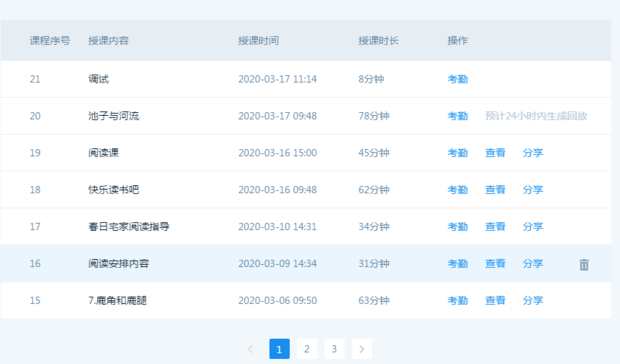The width and height of the screenshot is (620, 364).
Task: Open 考勤 for lesson 18 快乐读书吧
Action: (x=457, y=190)
